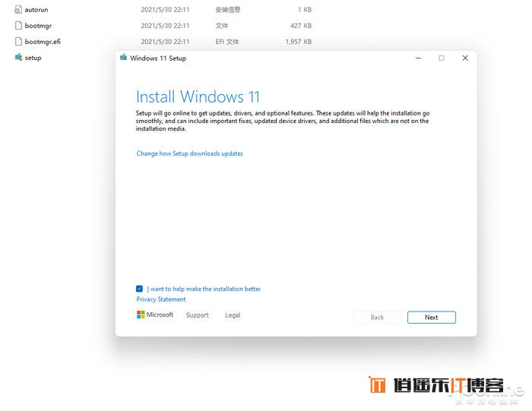Open the Legal link

[233, 315]
